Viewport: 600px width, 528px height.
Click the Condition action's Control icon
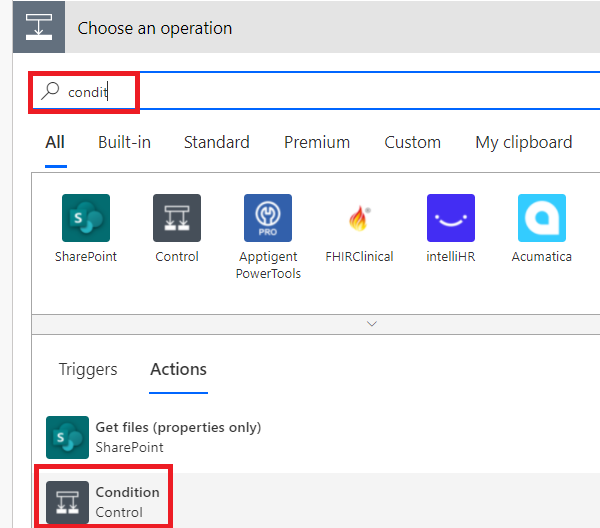click(68, 502)
